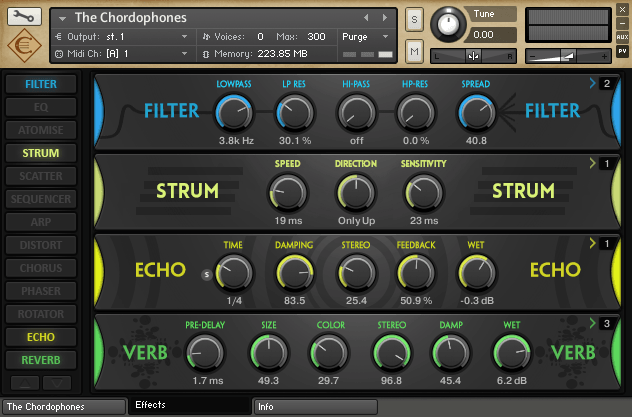Enable the PHASER effect

[x=41, y=291]
